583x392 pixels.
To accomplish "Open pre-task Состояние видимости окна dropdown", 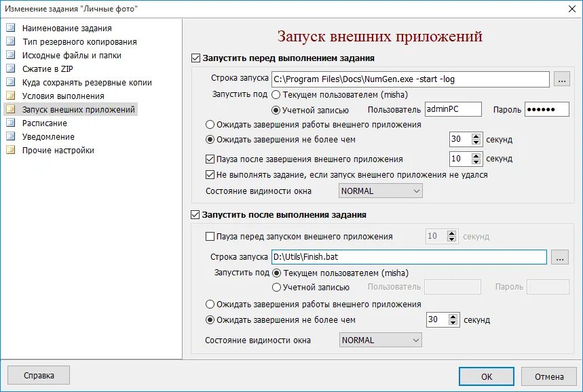I will [380, 191].
